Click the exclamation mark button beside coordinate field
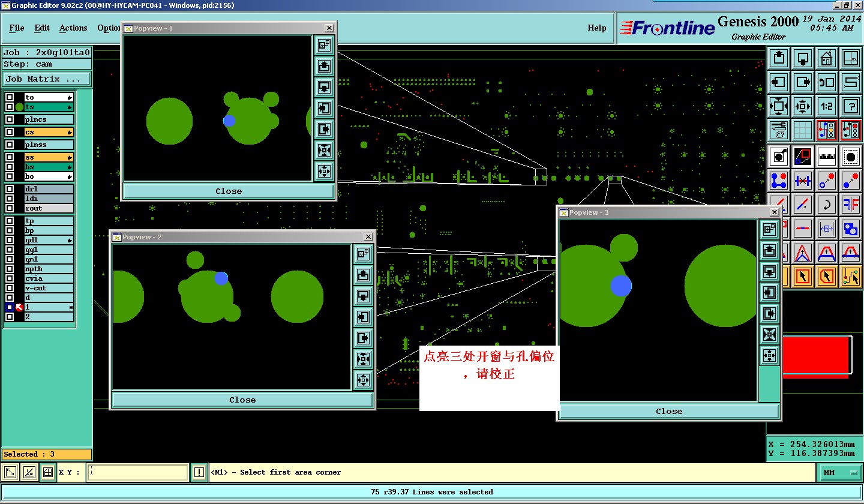The height and width of the screenshot is (504, 864). tap(199, 472)
